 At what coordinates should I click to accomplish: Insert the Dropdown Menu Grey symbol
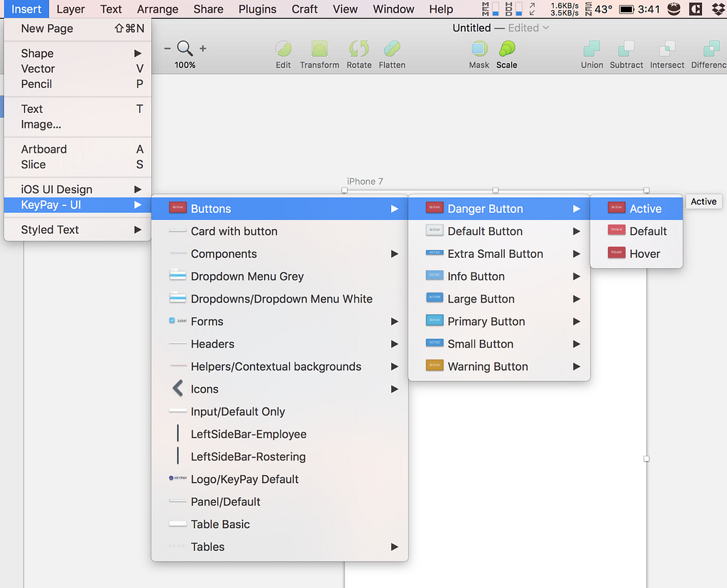(280, 276)
